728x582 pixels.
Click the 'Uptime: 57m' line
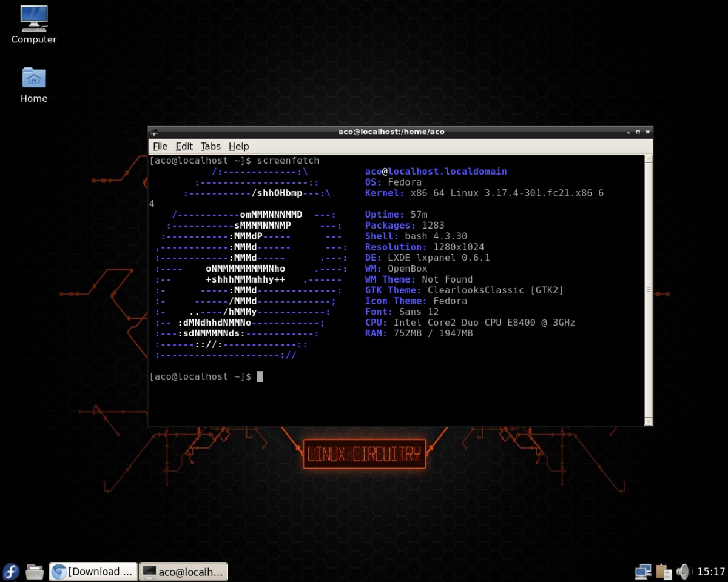(x=396, y=215)
